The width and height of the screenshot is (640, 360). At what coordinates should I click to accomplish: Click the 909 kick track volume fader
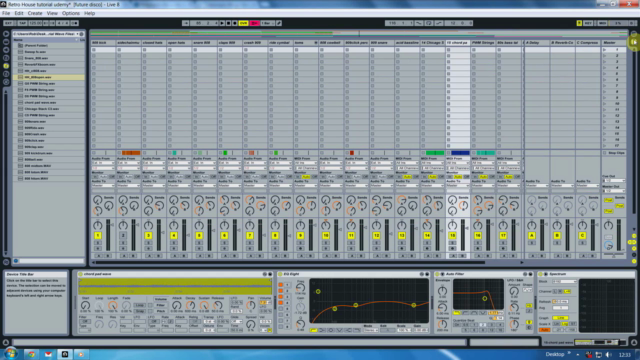[108, 235]
